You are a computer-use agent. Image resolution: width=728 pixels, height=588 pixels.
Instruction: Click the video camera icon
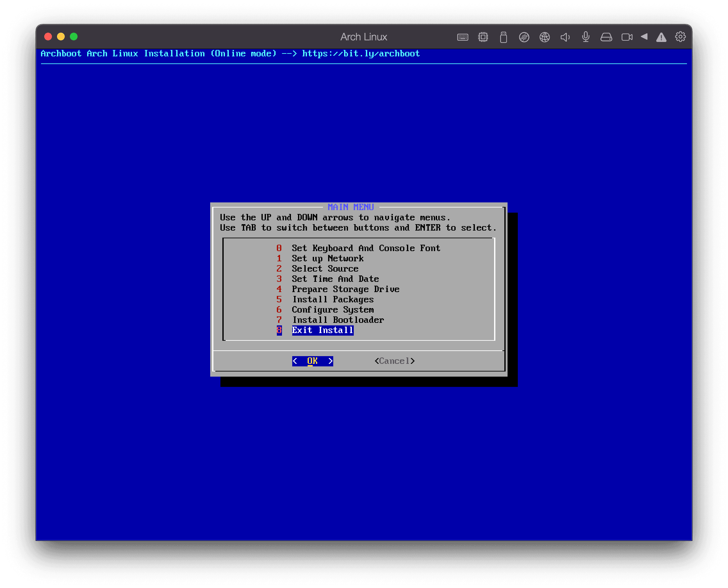coord(627,37)
